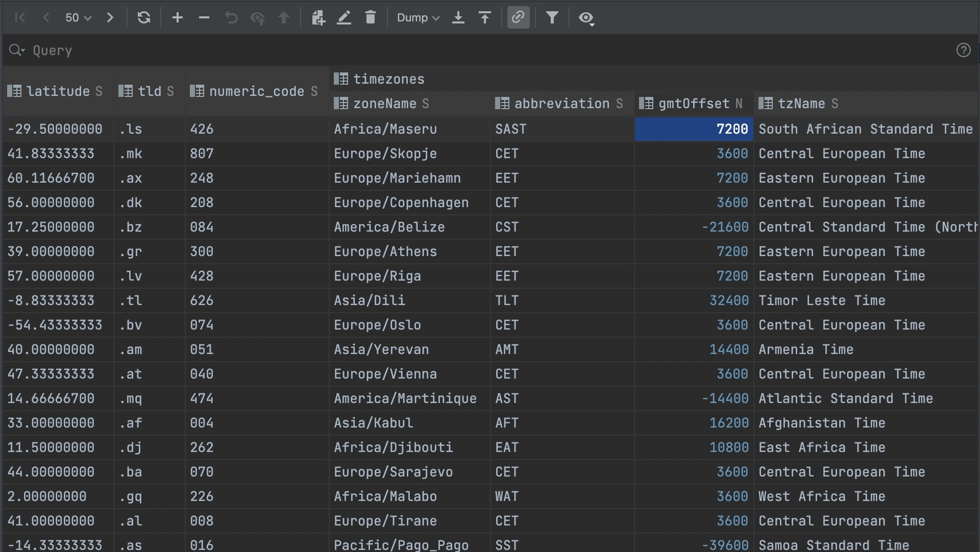Click the trash delete icon
Screen dimensions: 980x552
371,18
